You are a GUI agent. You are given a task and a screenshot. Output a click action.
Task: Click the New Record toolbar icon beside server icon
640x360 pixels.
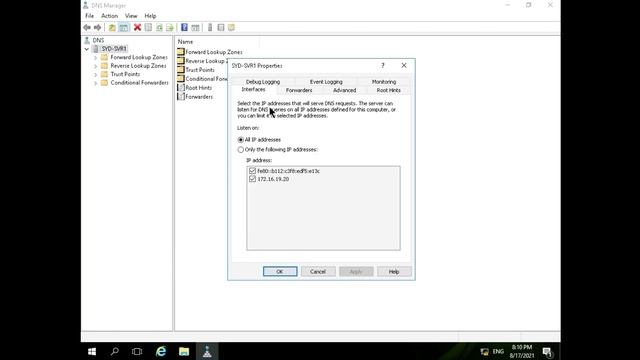click(221, 27)
